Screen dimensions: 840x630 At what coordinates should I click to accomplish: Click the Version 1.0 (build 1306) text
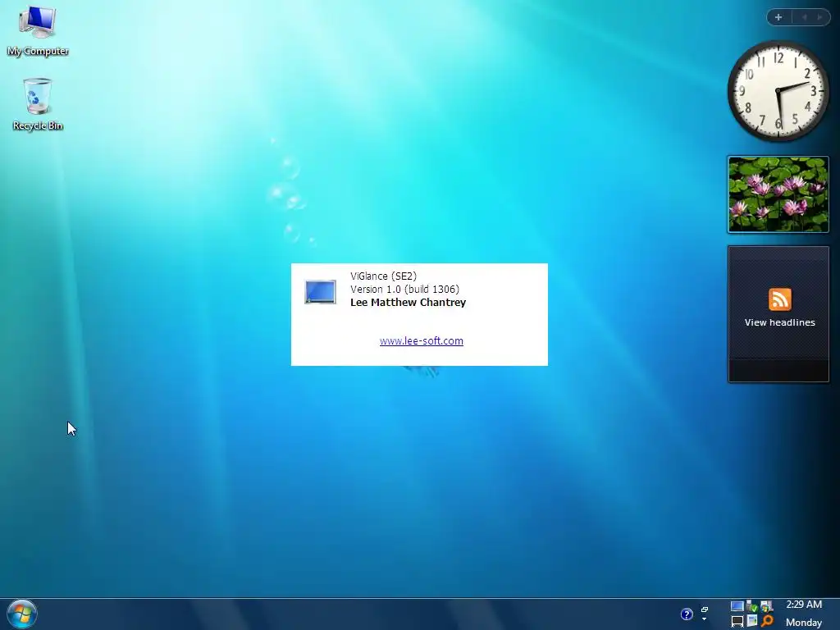point(404,290)
